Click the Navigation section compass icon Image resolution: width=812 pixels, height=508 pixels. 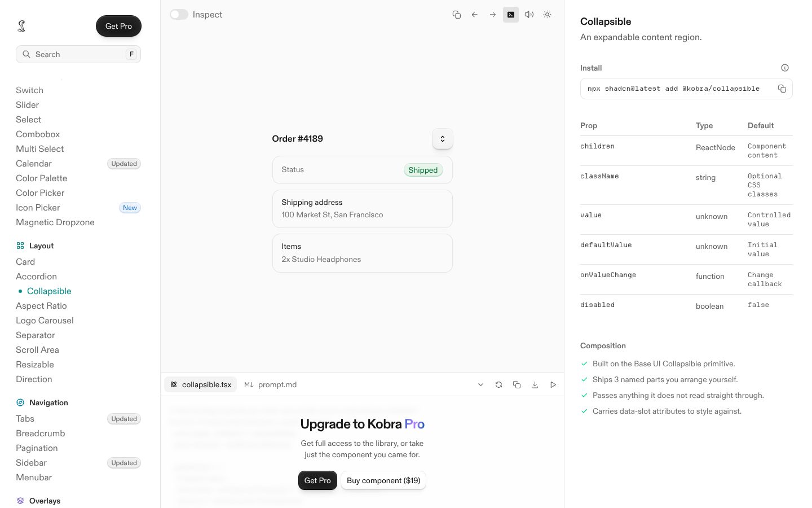[20, 403]
